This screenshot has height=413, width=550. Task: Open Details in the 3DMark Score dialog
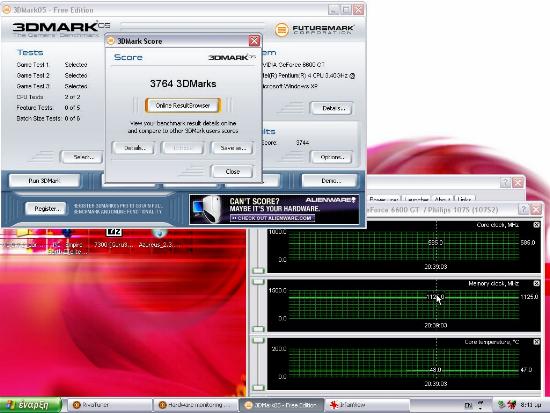(134, 148)
